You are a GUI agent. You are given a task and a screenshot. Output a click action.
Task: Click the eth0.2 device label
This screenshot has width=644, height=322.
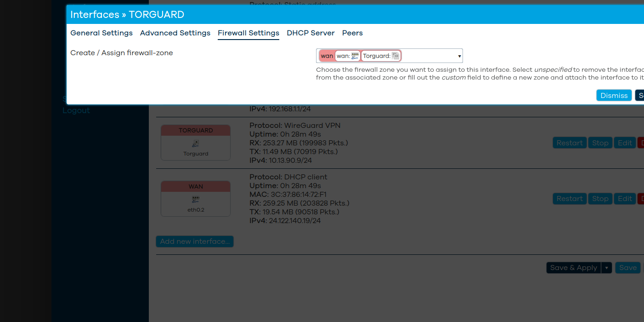click(196, 210)
